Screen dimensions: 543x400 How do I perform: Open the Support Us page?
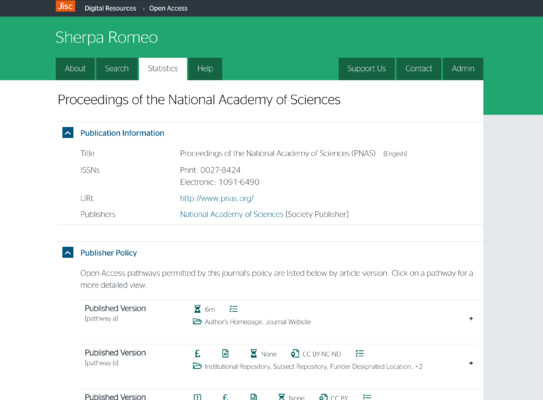(367, 69)
